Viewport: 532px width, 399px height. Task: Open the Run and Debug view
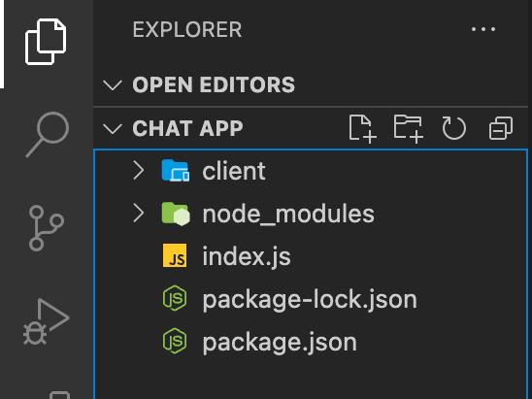point(47,321)
